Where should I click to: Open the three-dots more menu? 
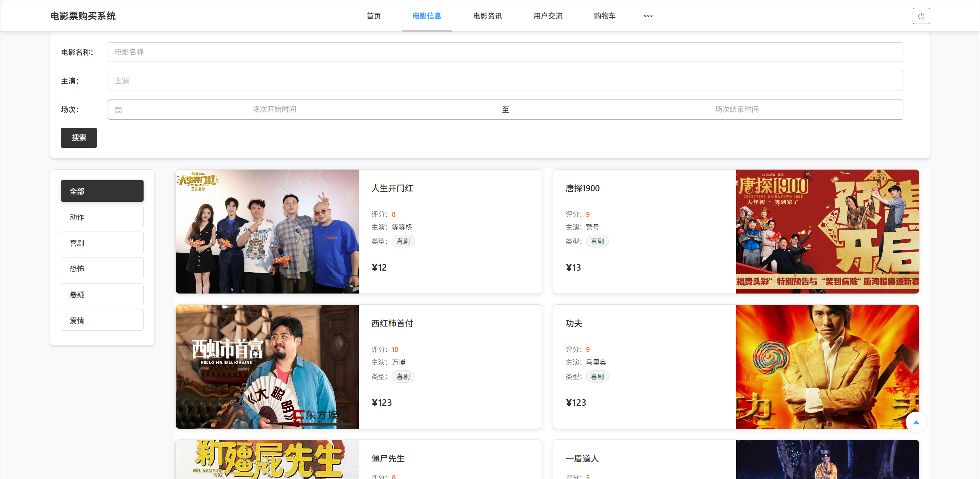click(x=648, y=16)
